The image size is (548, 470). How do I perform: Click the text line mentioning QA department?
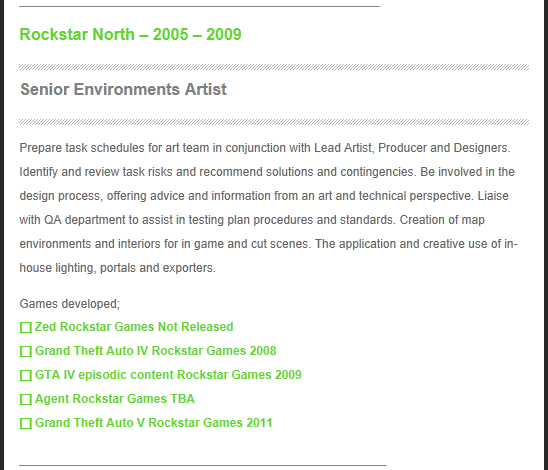pyautogui.click(x=252, y=220)
